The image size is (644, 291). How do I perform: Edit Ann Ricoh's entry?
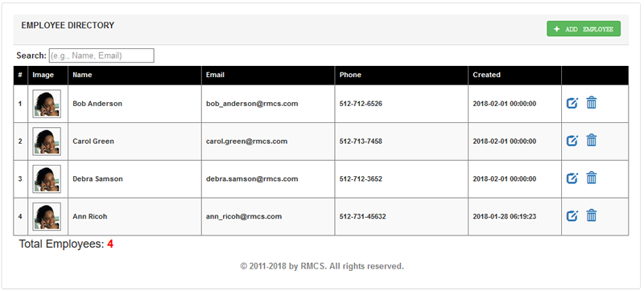point(572,215)
